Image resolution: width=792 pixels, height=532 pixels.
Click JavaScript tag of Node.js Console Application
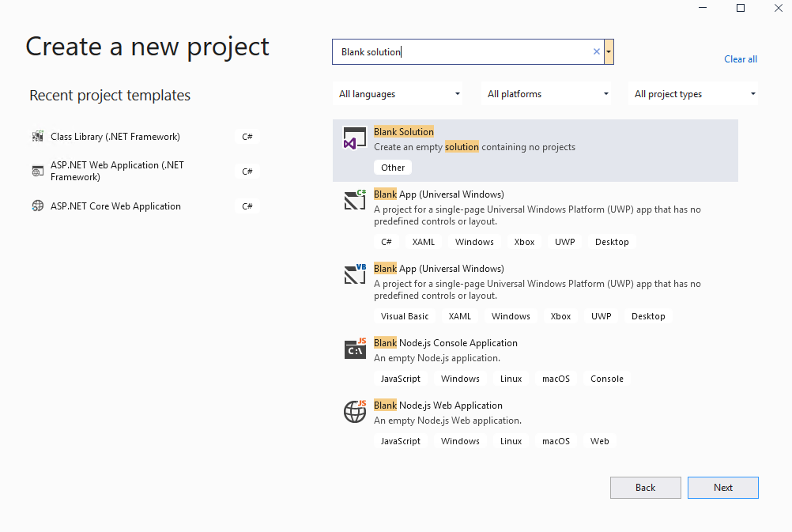pyautogui.click(x=401, y=379)
